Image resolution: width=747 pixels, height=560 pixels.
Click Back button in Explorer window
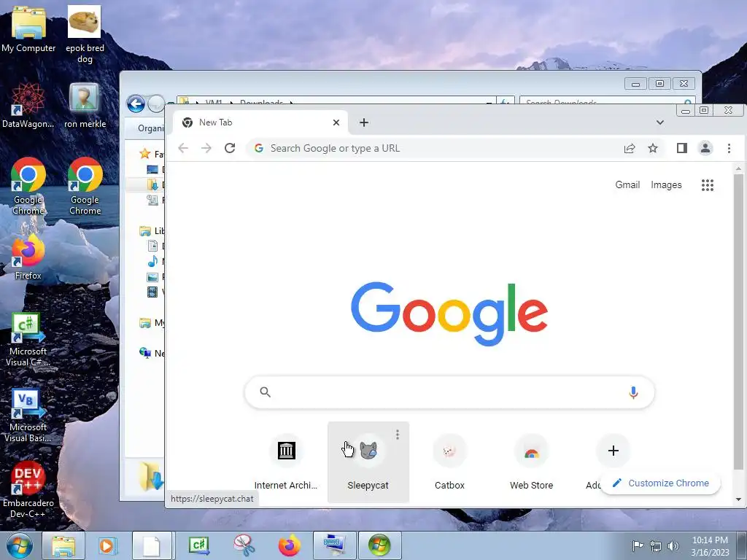pyautogui.click(x=136, y=104)
